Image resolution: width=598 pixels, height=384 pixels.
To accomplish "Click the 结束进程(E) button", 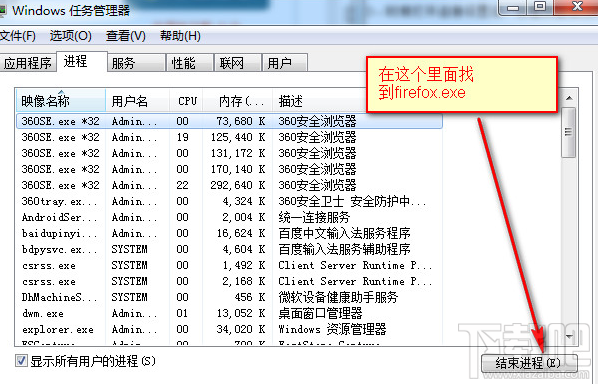I will tap(529, 363).
